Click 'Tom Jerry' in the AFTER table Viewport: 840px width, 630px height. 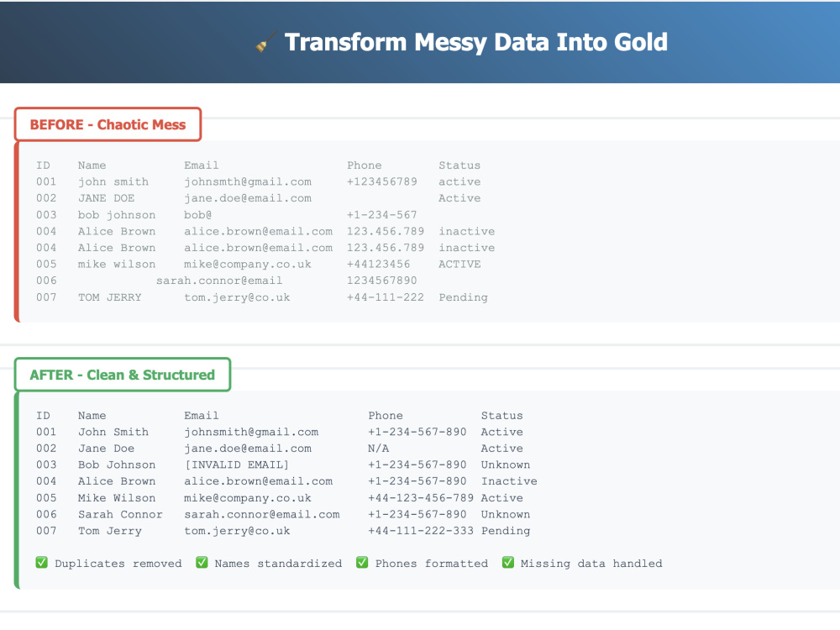(x=110, y=531)
